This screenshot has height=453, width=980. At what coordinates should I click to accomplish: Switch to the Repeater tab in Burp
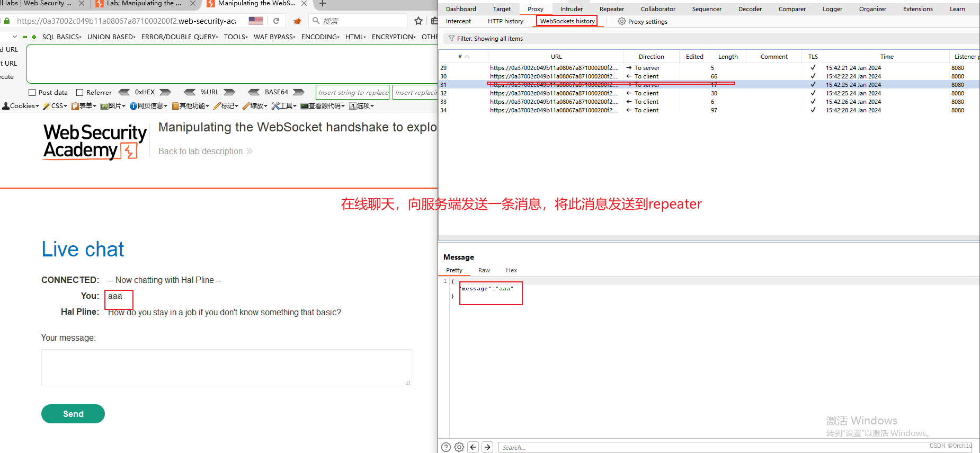pos(612,9)
